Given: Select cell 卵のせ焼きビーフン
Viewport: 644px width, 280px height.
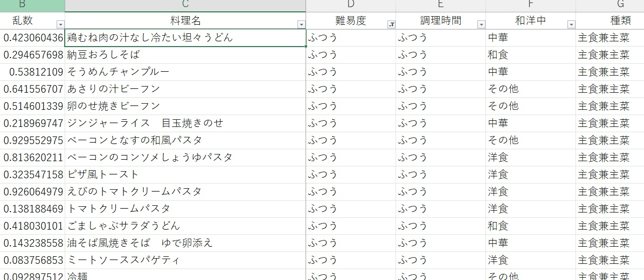Looking at the screenshot, I should [x=186, y=106].
